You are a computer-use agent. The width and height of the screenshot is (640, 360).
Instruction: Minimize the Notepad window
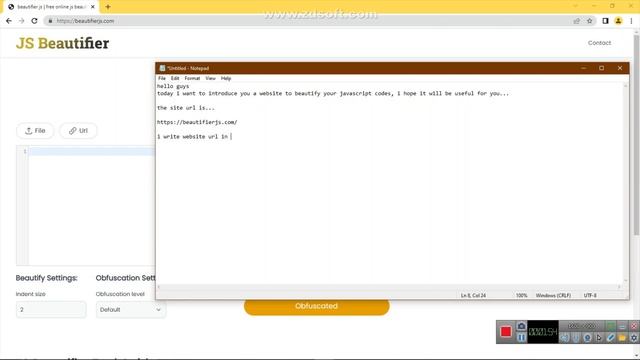pos(584,68)
